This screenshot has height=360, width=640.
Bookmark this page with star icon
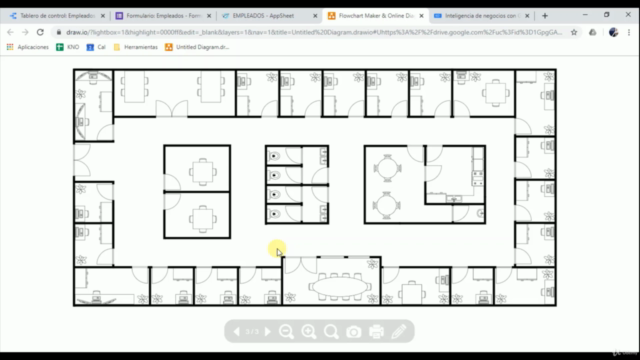click(x=574, y=32)
